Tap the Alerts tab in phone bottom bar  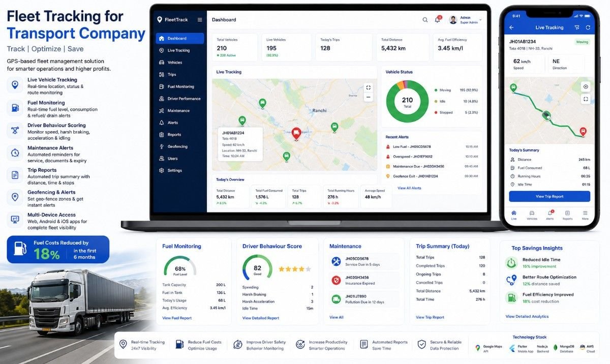550,215
